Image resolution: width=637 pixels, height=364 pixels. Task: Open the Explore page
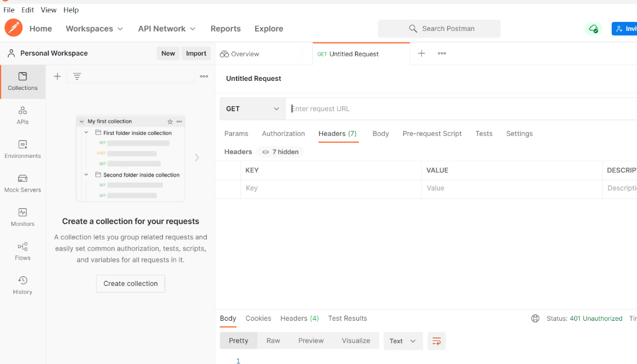point(269,29)
